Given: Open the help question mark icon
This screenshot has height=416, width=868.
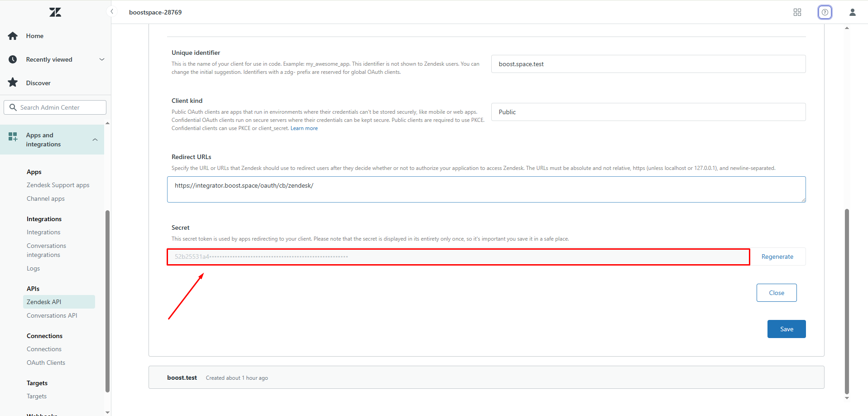Looking at the screenshot, I should [825, 12].
